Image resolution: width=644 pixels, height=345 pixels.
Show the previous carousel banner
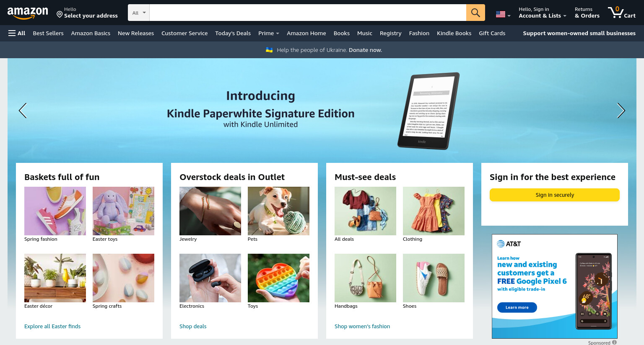pos(23,111)
